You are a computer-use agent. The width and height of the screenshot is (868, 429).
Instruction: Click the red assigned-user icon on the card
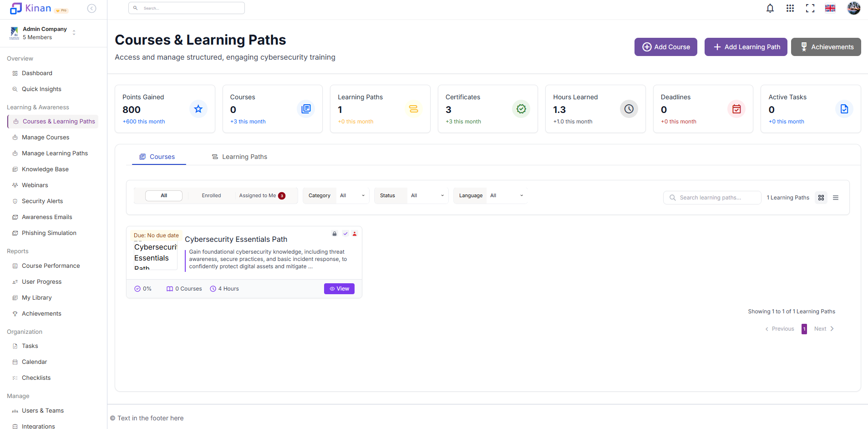(x=355, y=233)
